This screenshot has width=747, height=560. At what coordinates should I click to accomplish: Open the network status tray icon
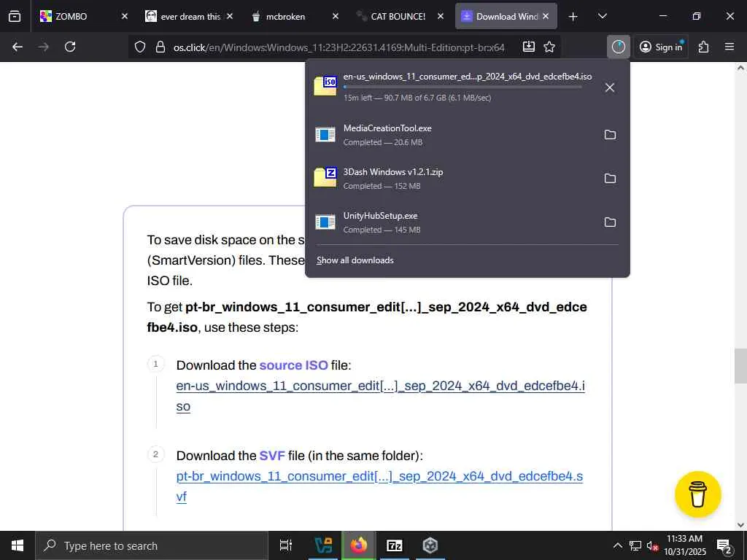pyautogui.click(x=635, y=545)
